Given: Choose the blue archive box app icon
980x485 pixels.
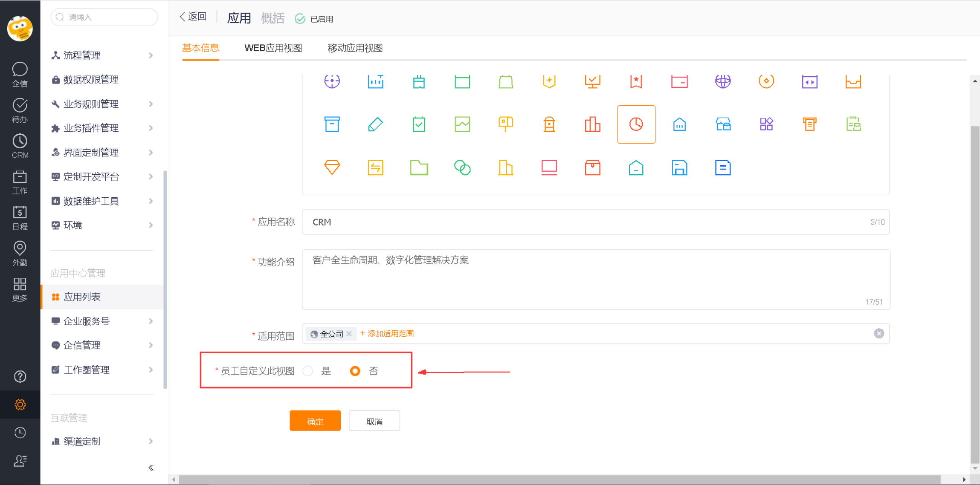Looking at the screenshot, I should pyautogui.click(x=332, y=124).
